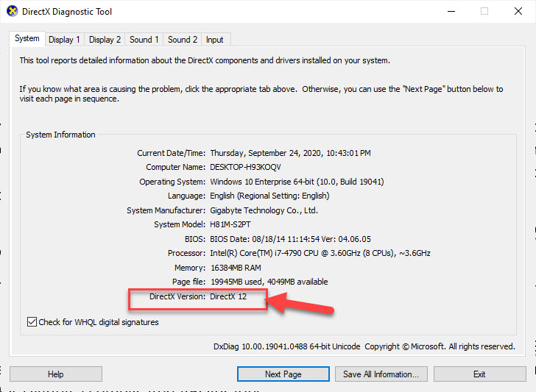The width and height of the screenshot is (536, 392).
Task: Switch to the Sound 1 tab
Action: point(144,40)
